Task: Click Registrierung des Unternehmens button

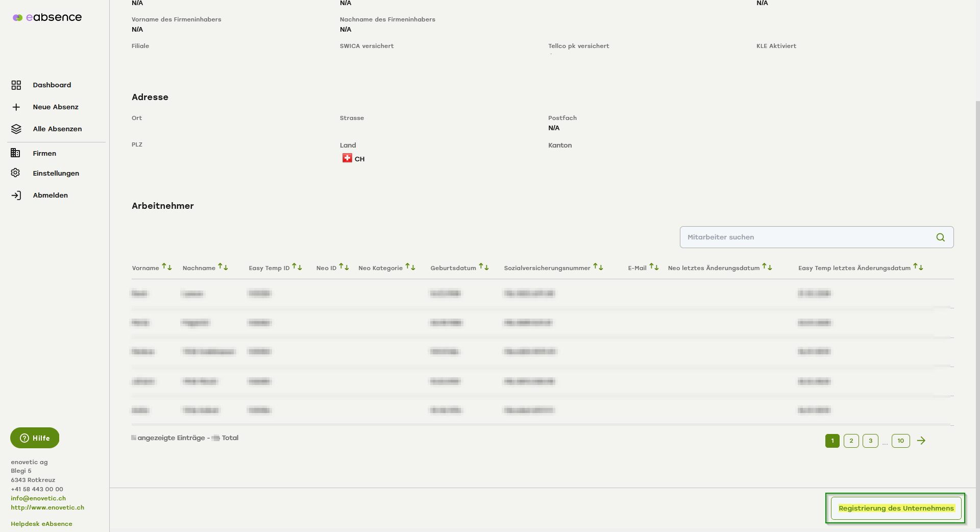Action: (896, 509)
